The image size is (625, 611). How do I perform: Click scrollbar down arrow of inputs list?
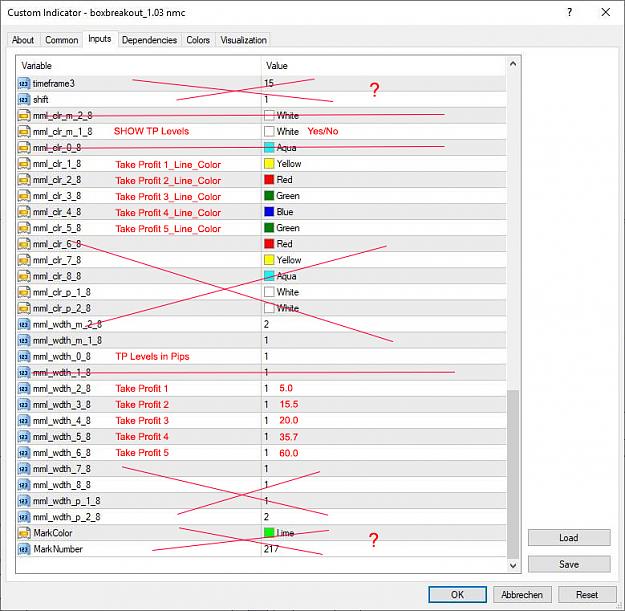coord(513,565)
